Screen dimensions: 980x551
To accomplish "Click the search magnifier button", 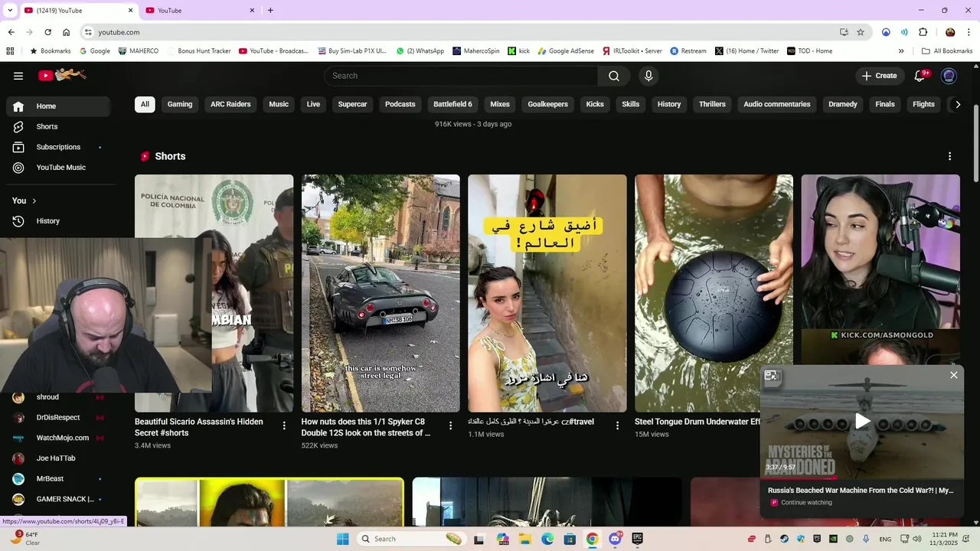I will pos(614,76).
